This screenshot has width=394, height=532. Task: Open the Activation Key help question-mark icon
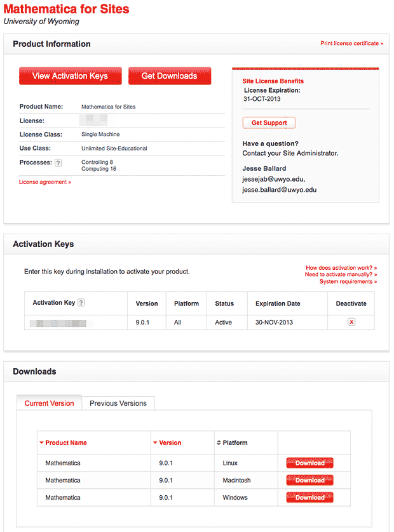coord(81,302)
